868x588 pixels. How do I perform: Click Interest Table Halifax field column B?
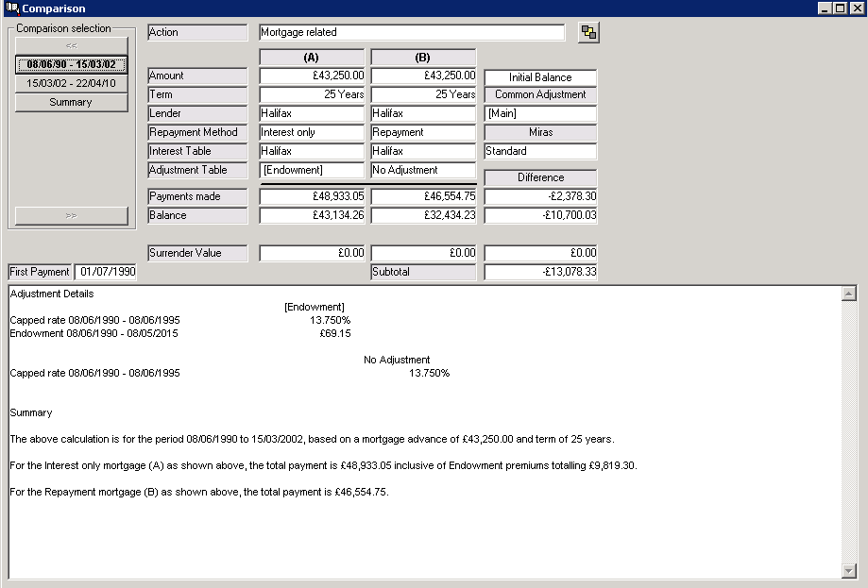point(423,151)
